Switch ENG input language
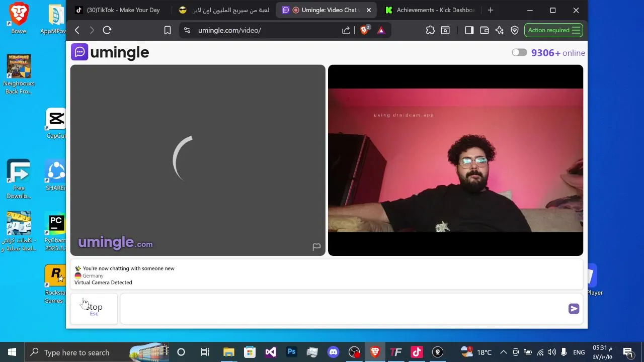 (579, 352)
